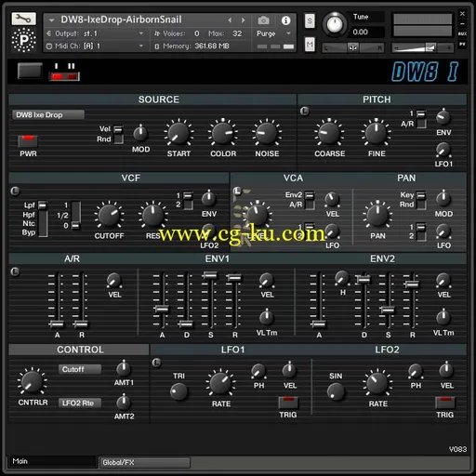
Task: Click the camera snapshot icon
Action: 263,20
